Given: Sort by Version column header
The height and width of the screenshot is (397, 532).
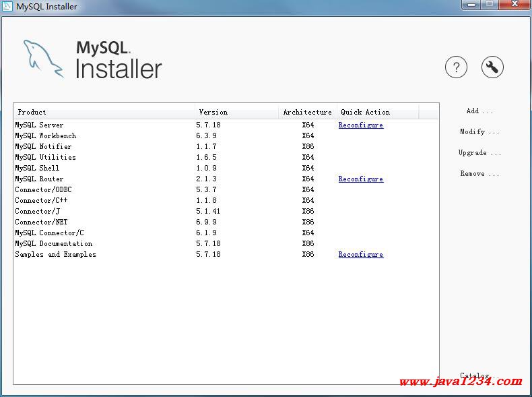Looking at the screenshot, I should 237,112.
